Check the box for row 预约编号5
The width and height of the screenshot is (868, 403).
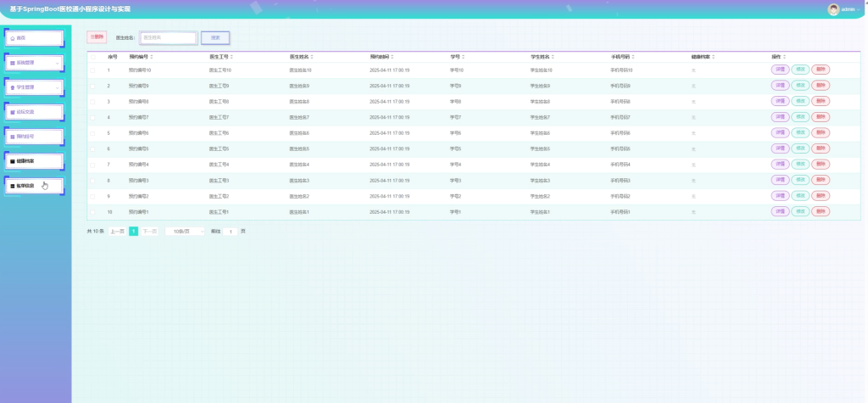(93, 149)
